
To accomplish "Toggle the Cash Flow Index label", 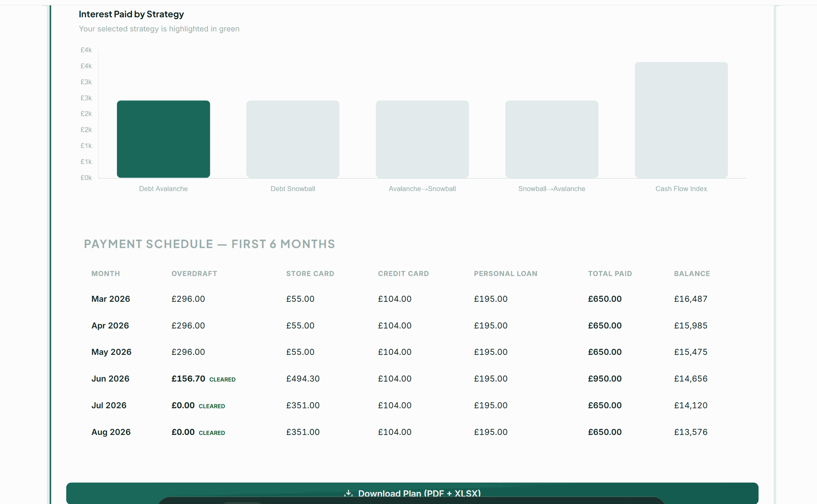I will tap(681, 188).
